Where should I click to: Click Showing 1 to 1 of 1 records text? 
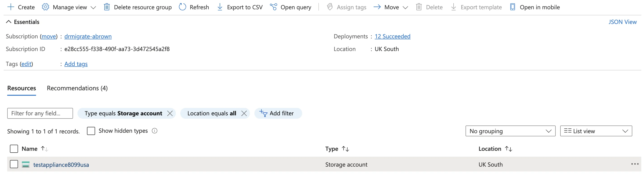tap(43, 131)
